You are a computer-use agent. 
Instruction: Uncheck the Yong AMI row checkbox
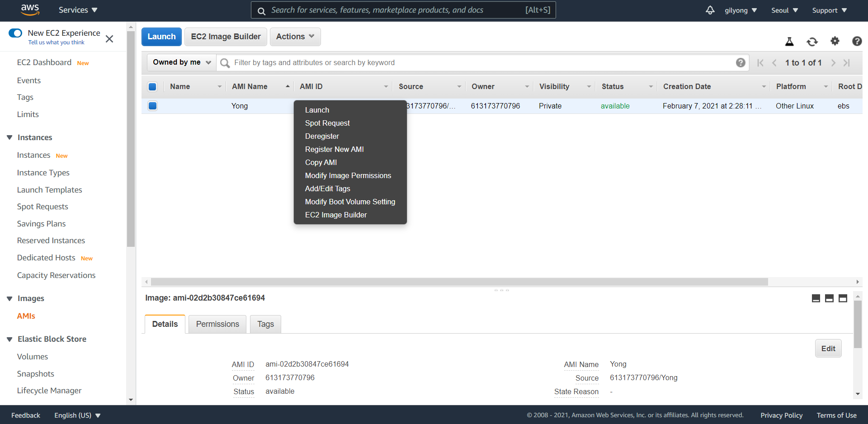point(152,106)
